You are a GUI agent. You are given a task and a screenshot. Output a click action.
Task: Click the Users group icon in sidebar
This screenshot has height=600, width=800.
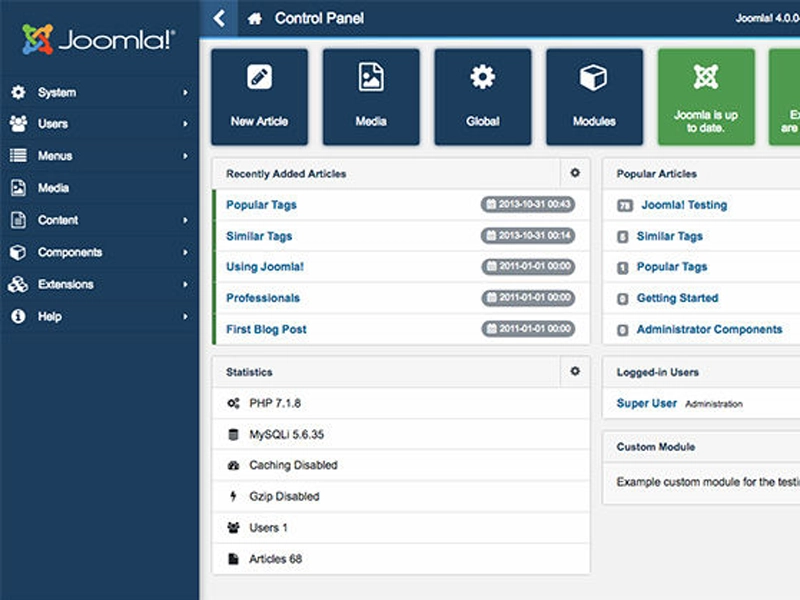18,123
